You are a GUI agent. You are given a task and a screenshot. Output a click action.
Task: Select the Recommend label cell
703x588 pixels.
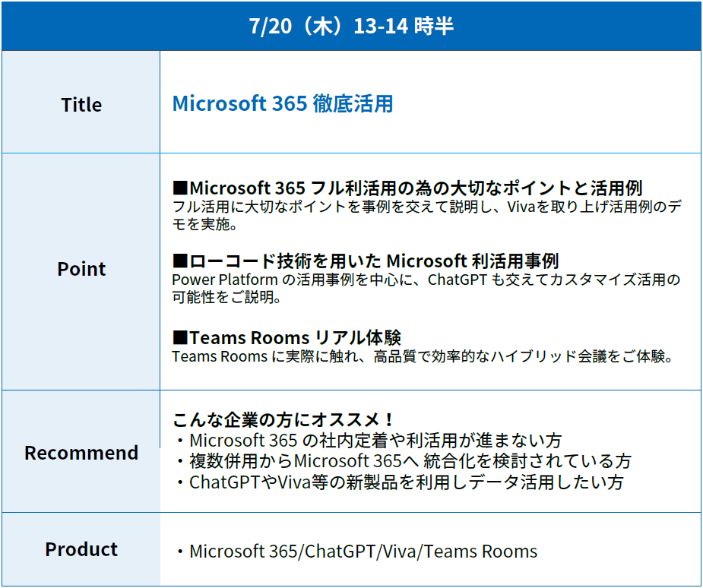coord(81,453)
